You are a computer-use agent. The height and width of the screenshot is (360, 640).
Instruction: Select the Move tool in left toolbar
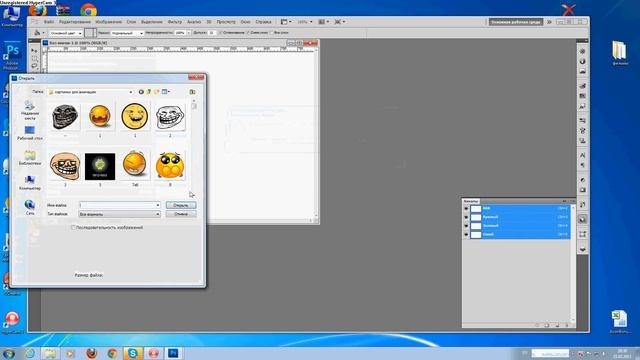tap(34, 51)
